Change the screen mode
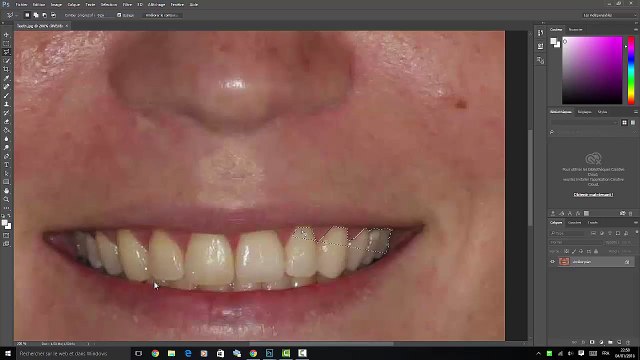The height and width of the screenshot is (360, 640). pos(7,244)
